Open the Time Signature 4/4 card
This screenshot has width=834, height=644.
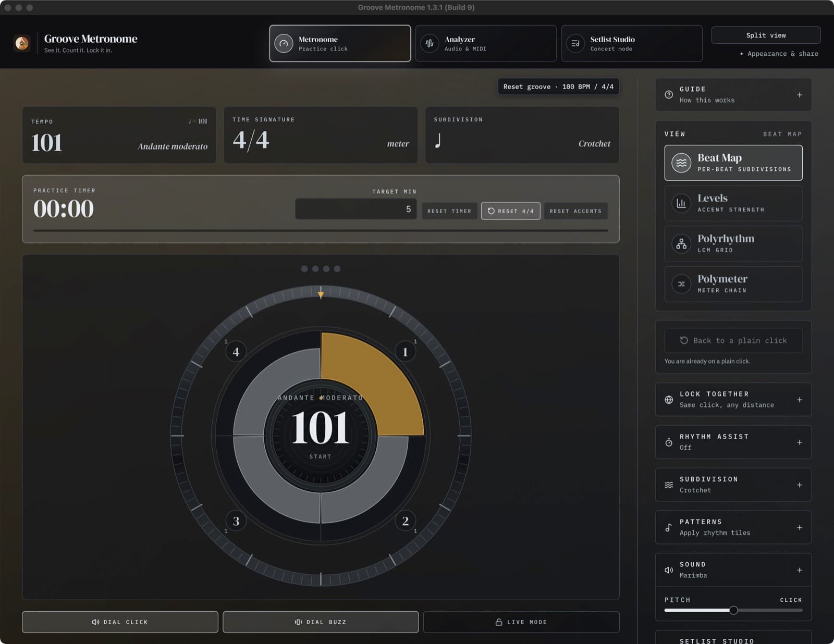click(x=321, y=135)
